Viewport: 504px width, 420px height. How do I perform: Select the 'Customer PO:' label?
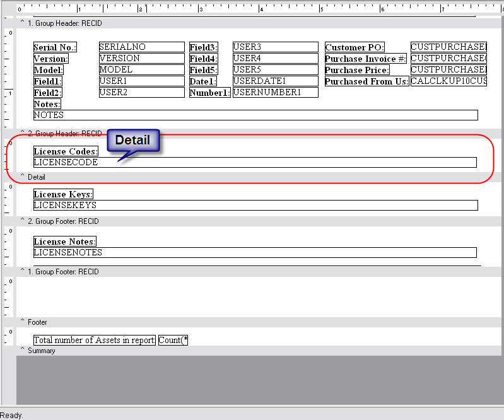pos(355,48)
